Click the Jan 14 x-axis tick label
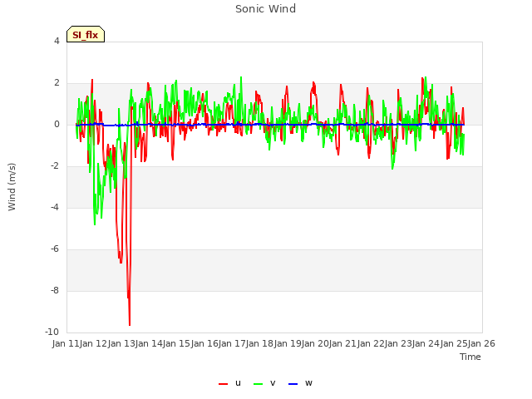The width and height of the screenshot is (532, 399). [149, 343]
